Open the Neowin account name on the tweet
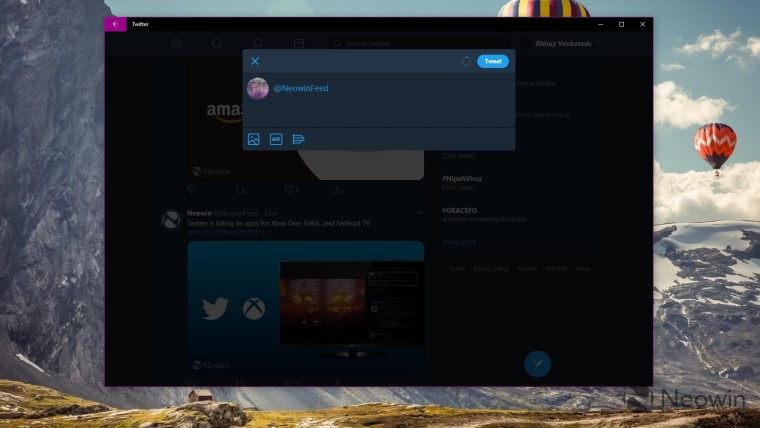The image size is (760, 428). pos(199,213)
